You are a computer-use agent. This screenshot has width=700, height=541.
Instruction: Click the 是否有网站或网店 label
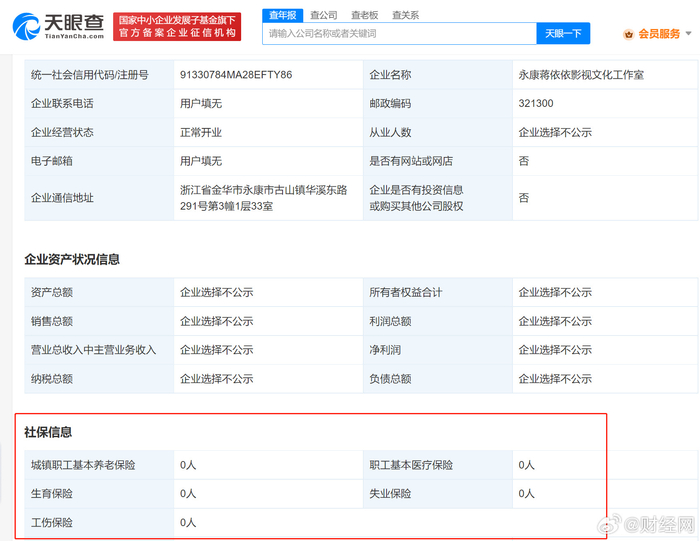[x=411, y=161]
